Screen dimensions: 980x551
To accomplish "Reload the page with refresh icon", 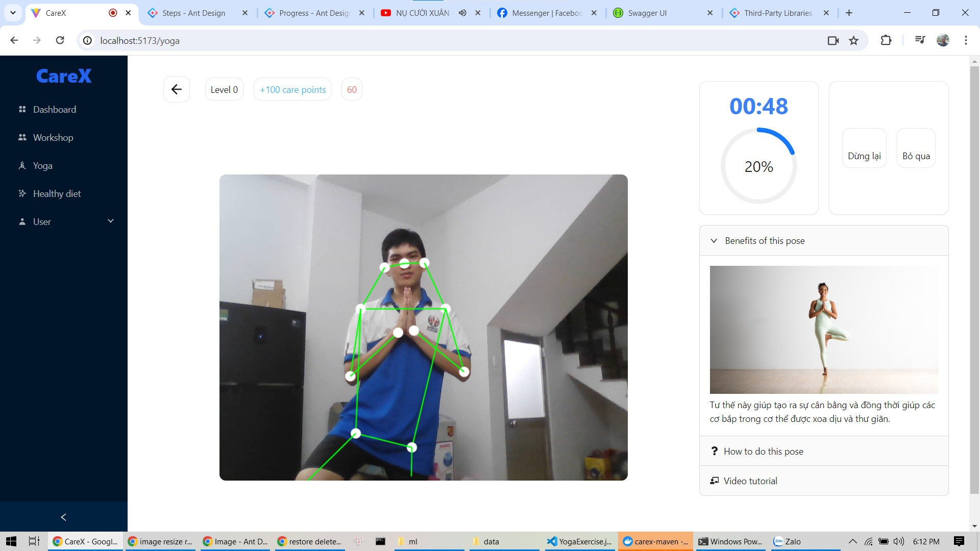I will click(x=60, y=41).
